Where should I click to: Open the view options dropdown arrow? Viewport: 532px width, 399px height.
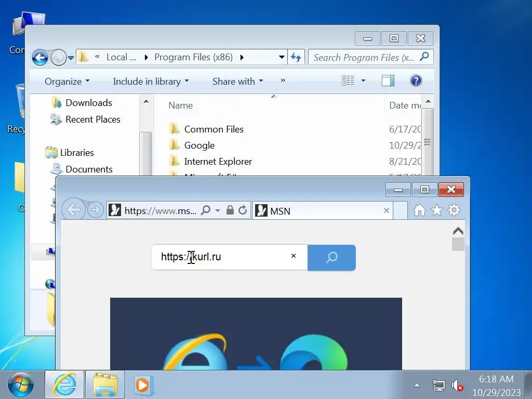pos(363,81)
